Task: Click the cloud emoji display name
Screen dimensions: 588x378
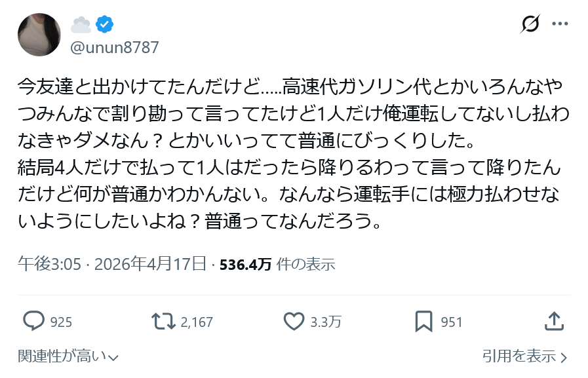Action: click(x=81, y=25)
